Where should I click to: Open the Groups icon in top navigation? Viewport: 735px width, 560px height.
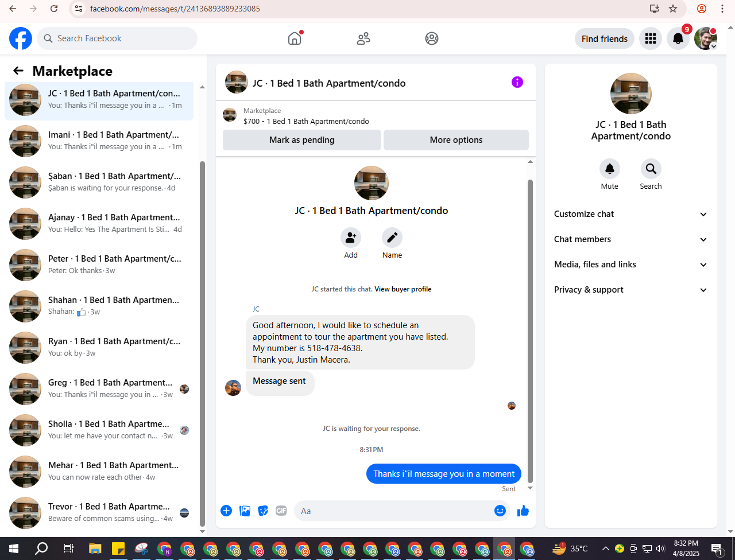pyautogui.click(x=432, y=38)
